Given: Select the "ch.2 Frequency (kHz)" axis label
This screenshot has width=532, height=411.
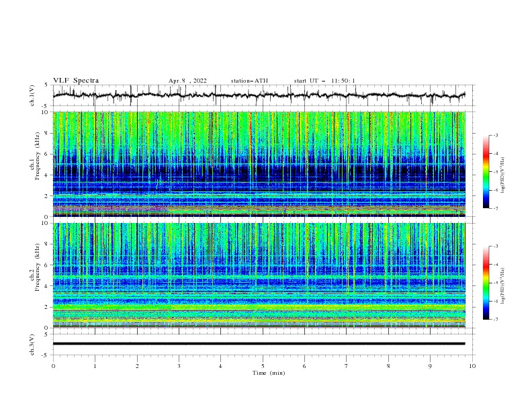Looking at the screenshot, I should point(35,267).
